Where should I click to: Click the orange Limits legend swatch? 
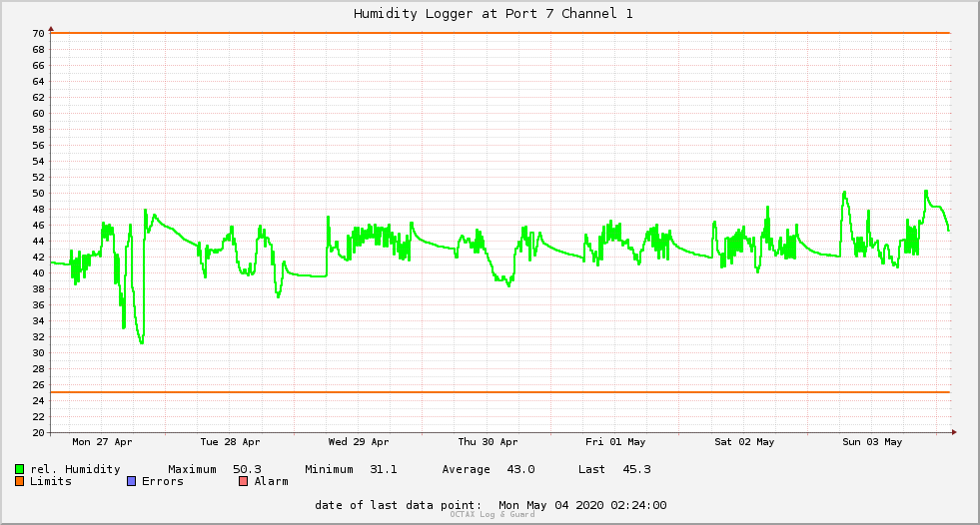point(19,481)
